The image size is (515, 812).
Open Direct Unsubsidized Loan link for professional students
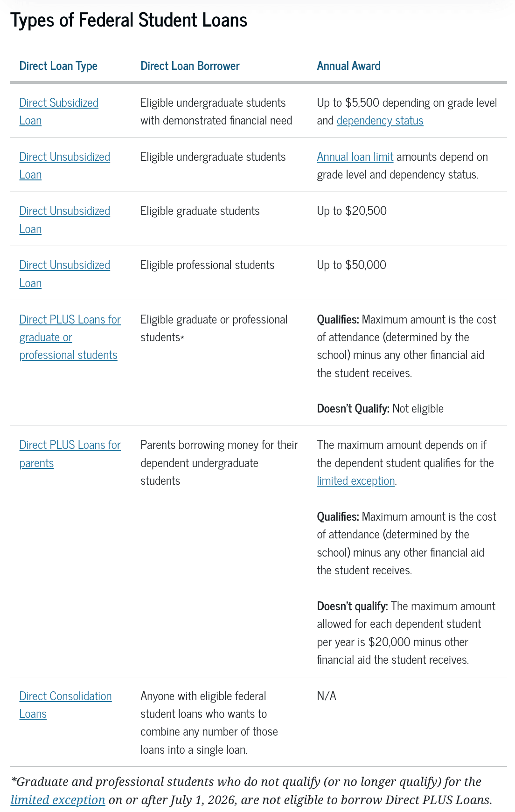tap(65, 274)
